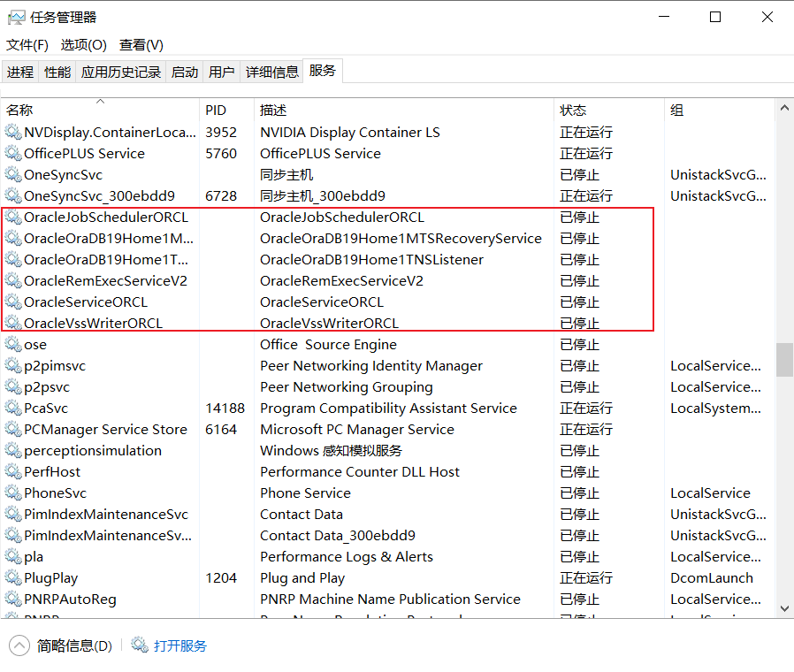The width and height of the screenshot is (794, 672).
Task: Click PNRP Machine Name Publication Service text
Action: click(390, 599)
